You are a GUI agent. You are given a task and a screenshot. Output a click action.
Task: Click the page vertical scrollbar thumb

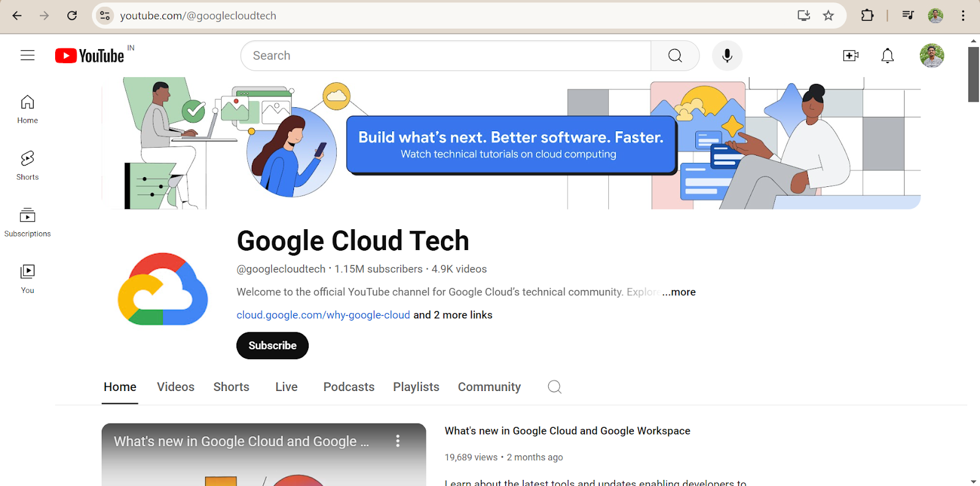click(x=973, y=74)
